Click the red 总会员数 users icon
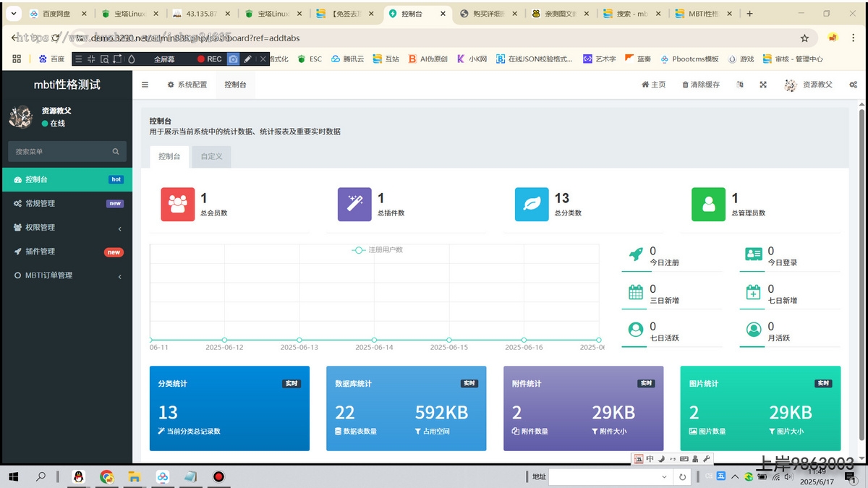The height and width of the screenshot is (488, 868). (x=177, y=205)
